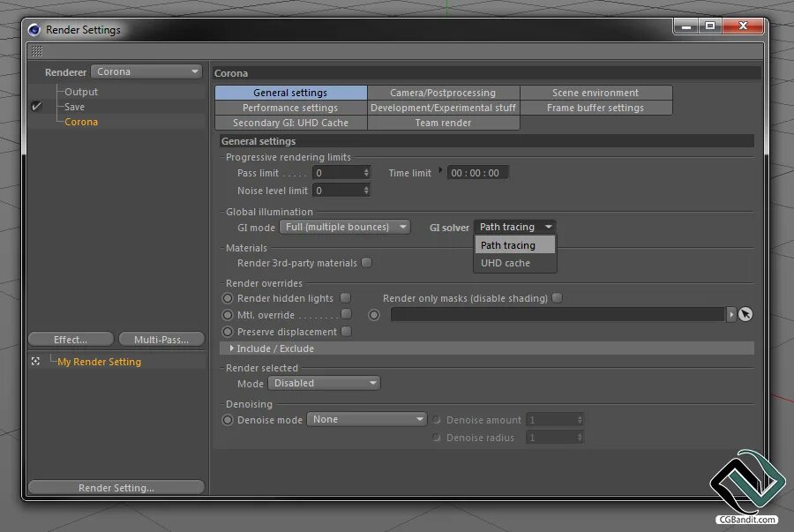Click the Multi-Pass... button
794x532 pixels.
(161, 340)
